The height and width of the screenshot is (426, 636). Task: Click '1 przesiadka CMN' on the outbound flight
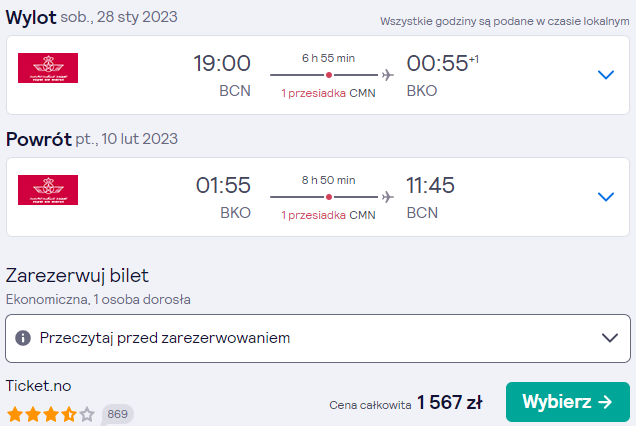coord(329,93)
